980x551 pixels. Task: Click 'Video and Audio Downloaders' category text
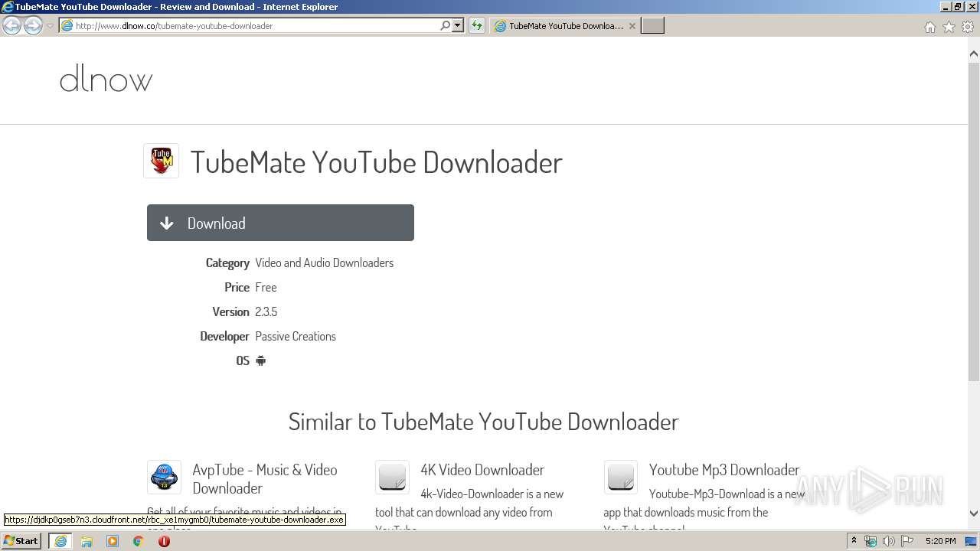324,262
